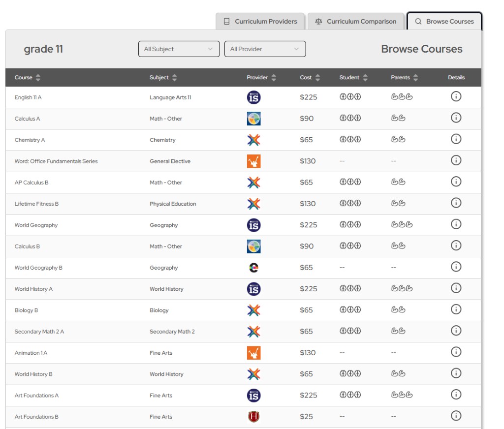The width and height of the screenshot is (504, 429).
Task: Click provider logo for Word: Office Fundamentals
Action: [253, 161]
